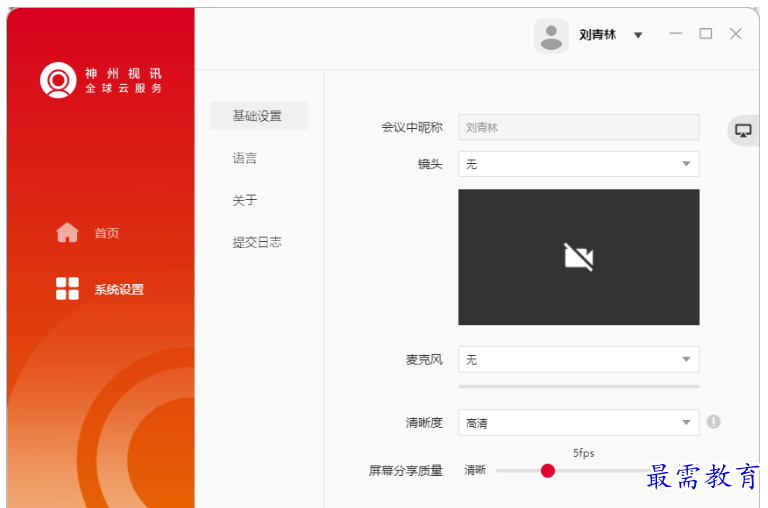
Task: Click the info icon next to 清晰度
Action: pyautogui.click(x=713, y=422)
